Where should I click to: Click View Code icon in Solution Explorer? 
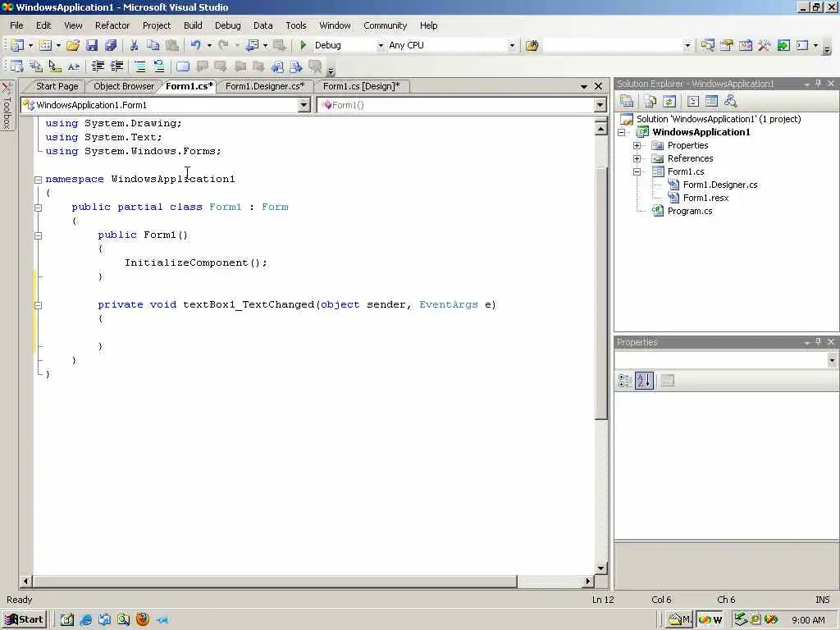click(692, 101)
